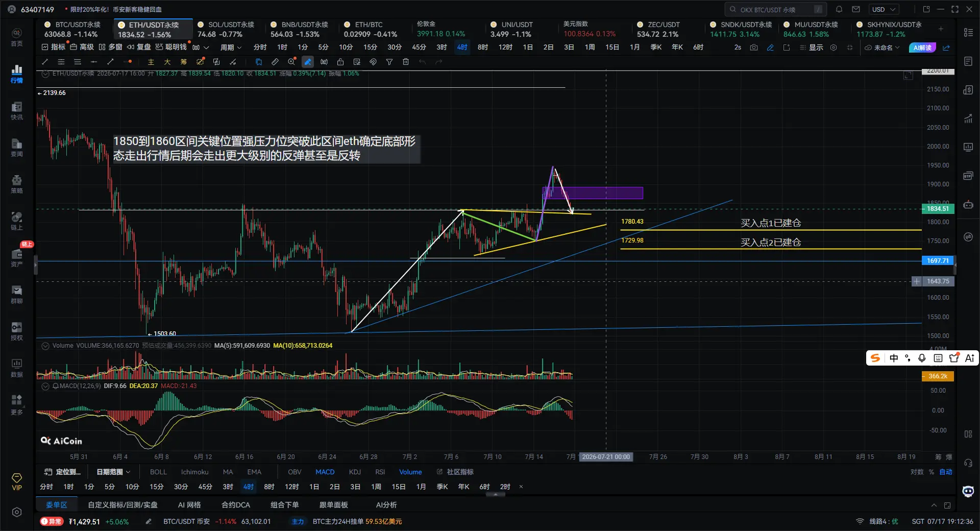This screenshot has height=531, width=980.
Task: Open the robot icon in right sidebar
Action: coord(968,205)
